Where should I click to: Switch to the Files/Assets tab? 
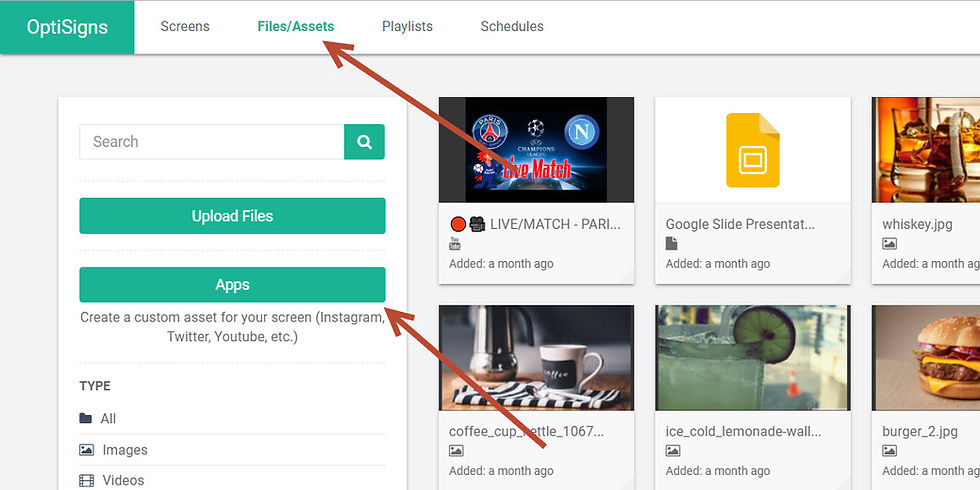[x=296, y=27]
